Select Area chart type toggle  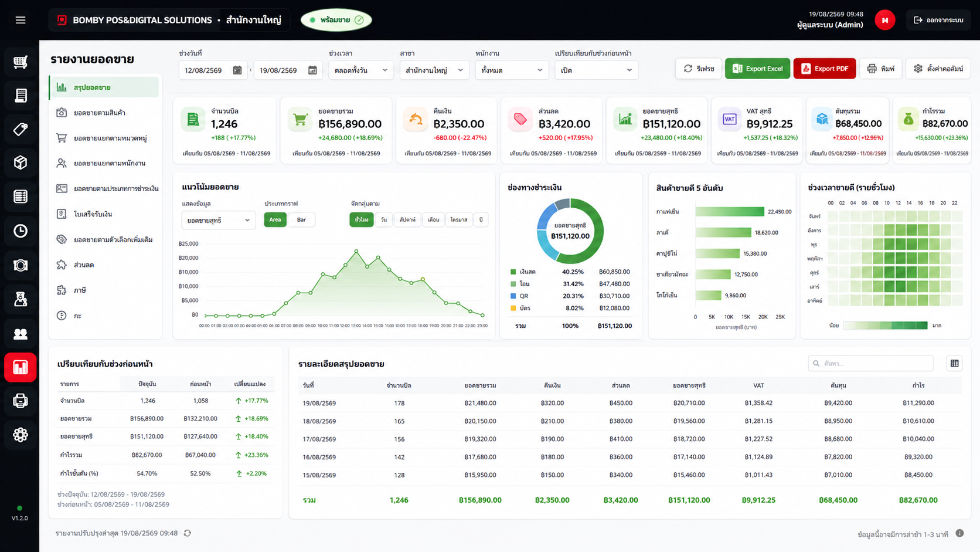[275, 220]
